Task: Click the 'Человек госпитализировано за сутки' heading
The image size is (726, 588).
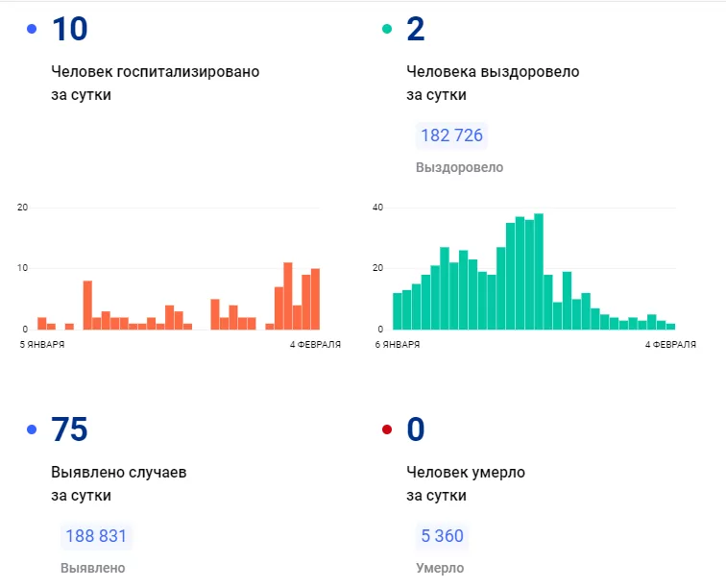Action: 156,83
